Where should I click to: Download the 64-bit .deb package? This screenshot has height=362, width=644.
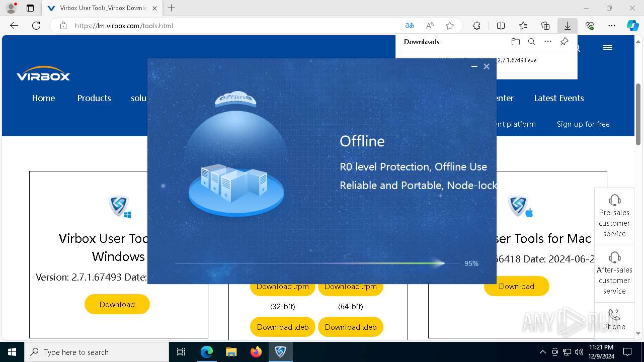[351, 327]
